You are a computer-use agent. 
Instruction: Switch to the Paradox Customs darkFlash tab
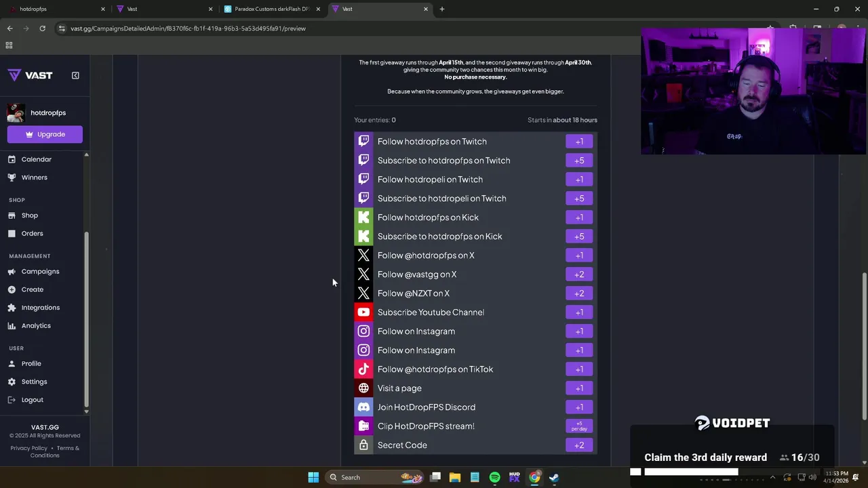271,9
